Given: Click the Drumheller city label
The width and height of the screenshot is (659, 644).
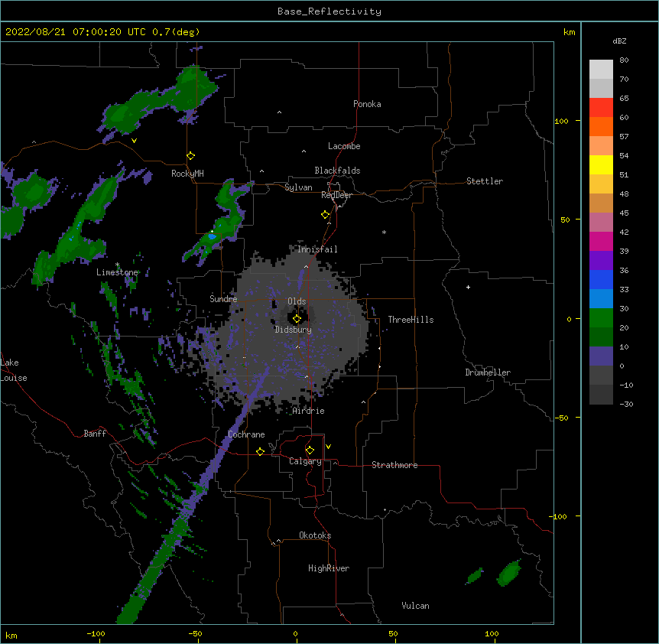Looking at the screenshot, I should pyautogui.click(x=488, y=372).
